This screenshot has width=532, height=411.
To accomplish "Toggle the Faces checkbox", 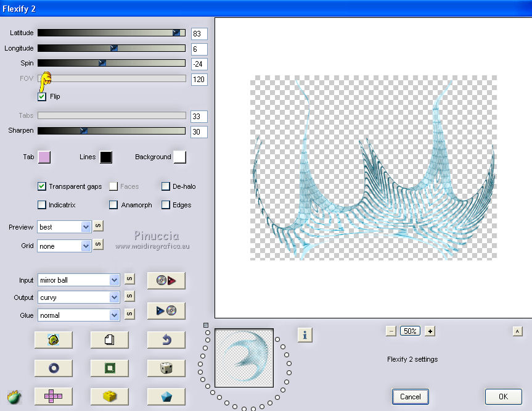I will click(x=113, y=186).
